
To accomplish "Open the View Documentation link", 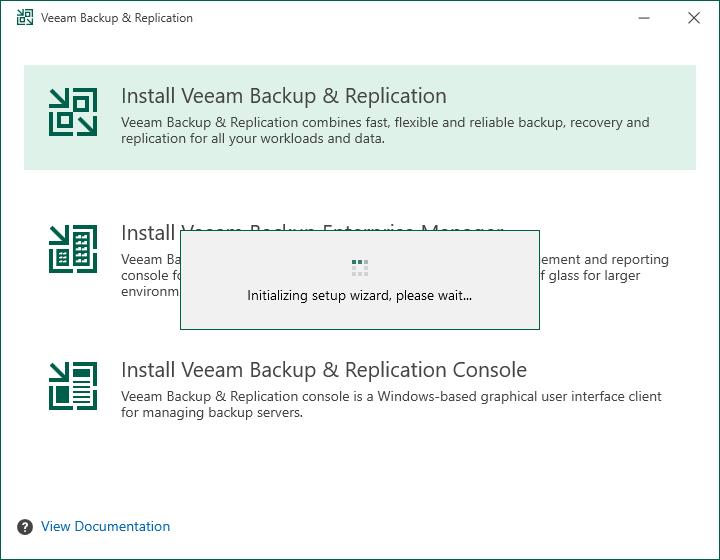I will [105, 527].
